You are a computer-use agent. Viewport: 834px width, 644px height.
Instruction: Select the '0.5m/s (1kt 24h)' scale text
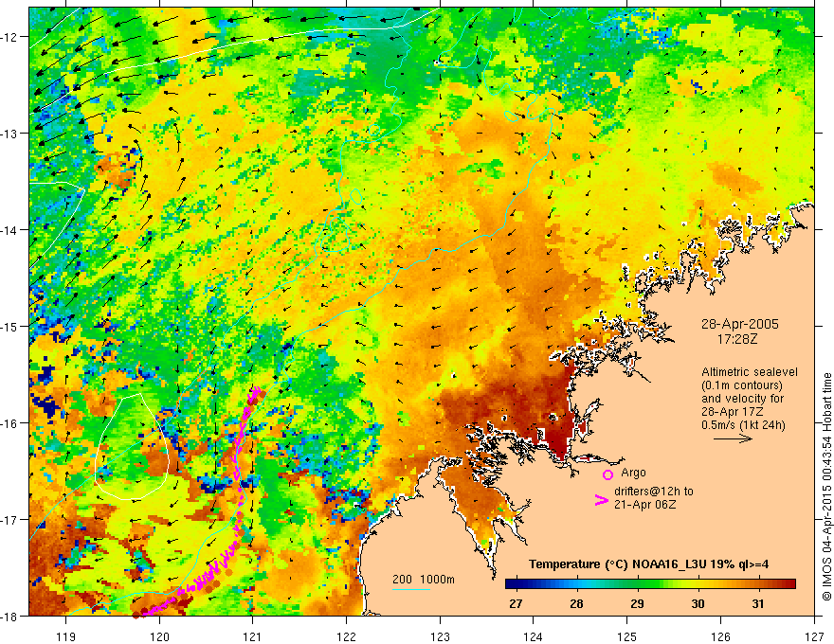[744, 425]
